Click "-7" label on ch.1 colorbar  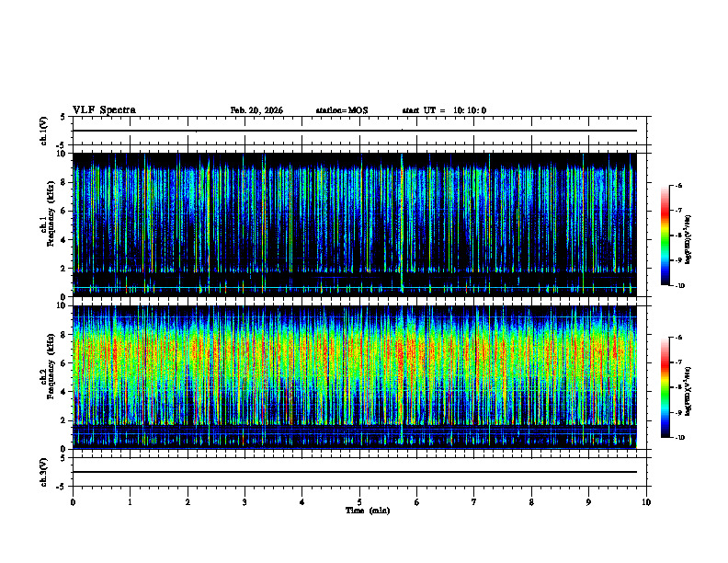[x=678, y=210]
